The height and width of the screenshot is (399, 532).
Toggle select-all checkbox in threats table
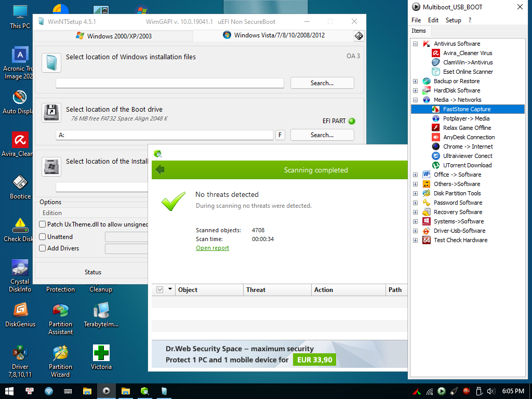tap(160, 290)
